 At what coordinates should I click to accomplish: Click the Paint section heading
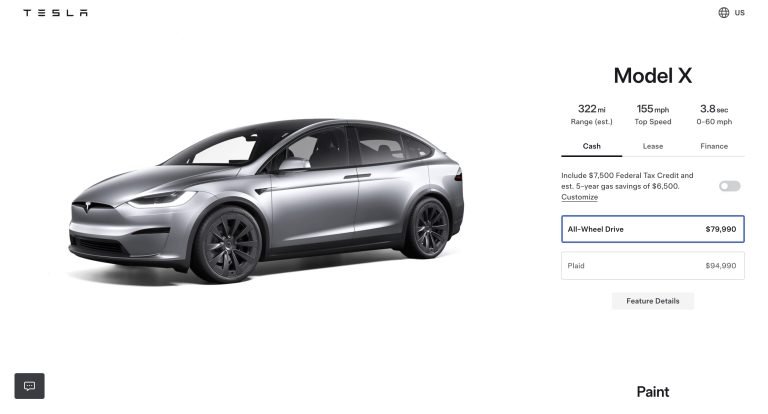coord(652,391)
